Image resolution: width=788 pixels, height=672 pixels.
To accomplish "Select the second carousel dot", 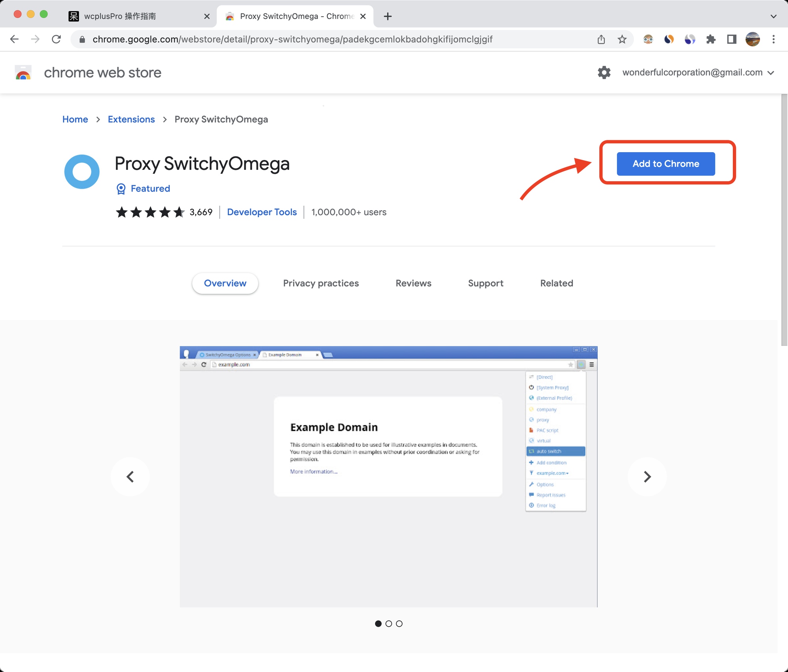I will [389, 624].
